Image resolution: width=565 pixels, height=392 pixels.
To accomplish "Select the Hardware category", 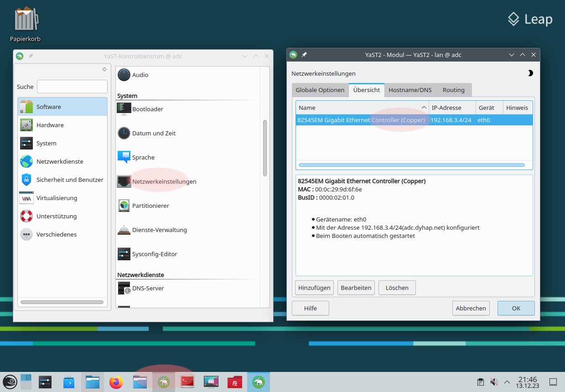I will click(50, 125).
